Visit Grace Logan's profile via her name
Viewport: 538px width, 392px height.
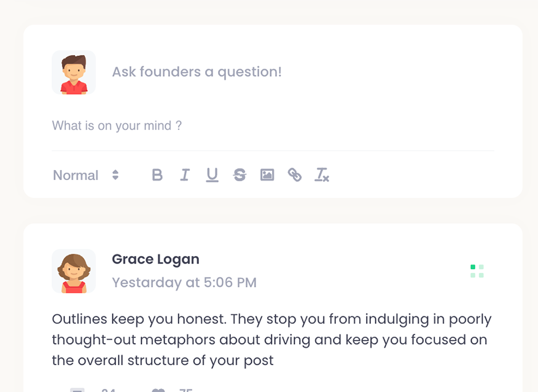[x=155, y=259]
